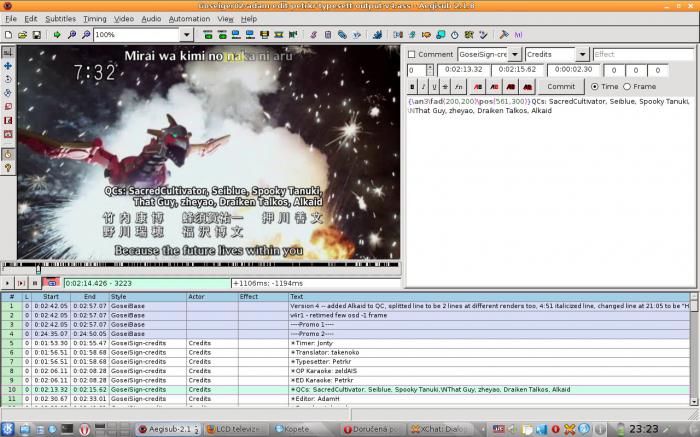Open the Automation menu
Screen dimensions: 700x437
189,19
